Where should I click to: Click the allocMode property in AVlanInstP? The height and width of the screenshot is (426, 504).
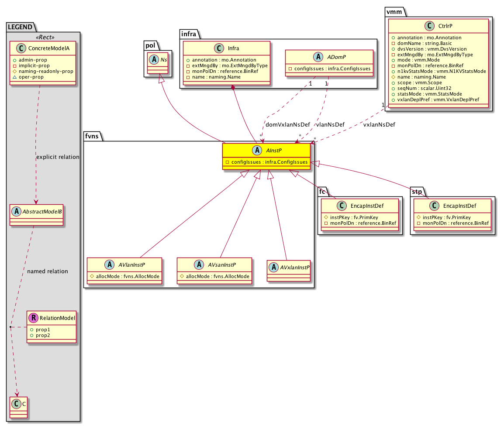coord(125,276)
